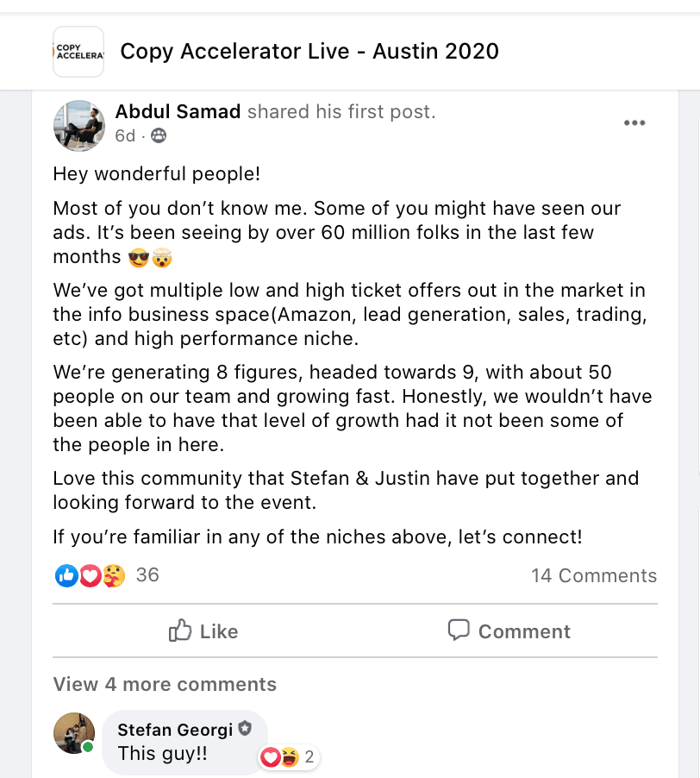
Task: Click the blue Like reaction icon
Action: [66, 575]
